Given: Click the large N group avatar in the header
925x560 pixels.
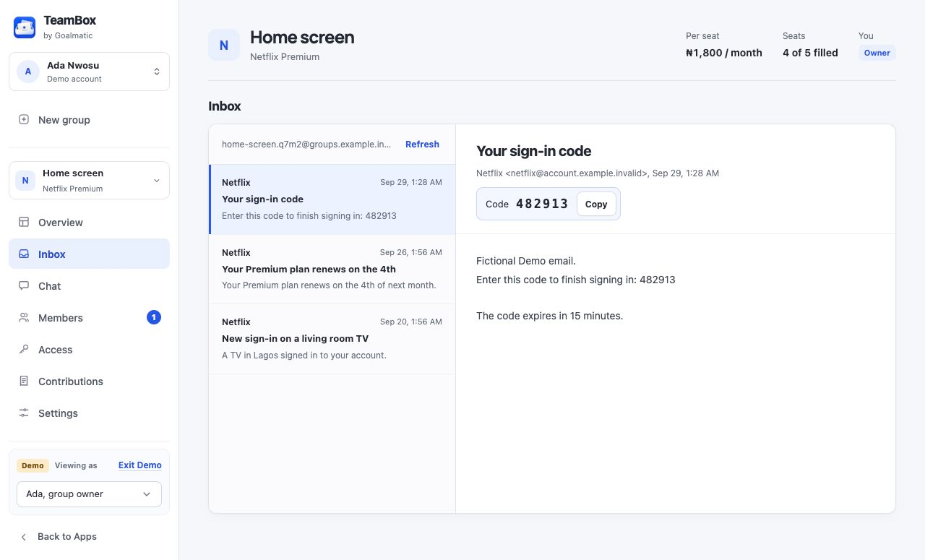Looking at the screenshot, I should point(224,45).
